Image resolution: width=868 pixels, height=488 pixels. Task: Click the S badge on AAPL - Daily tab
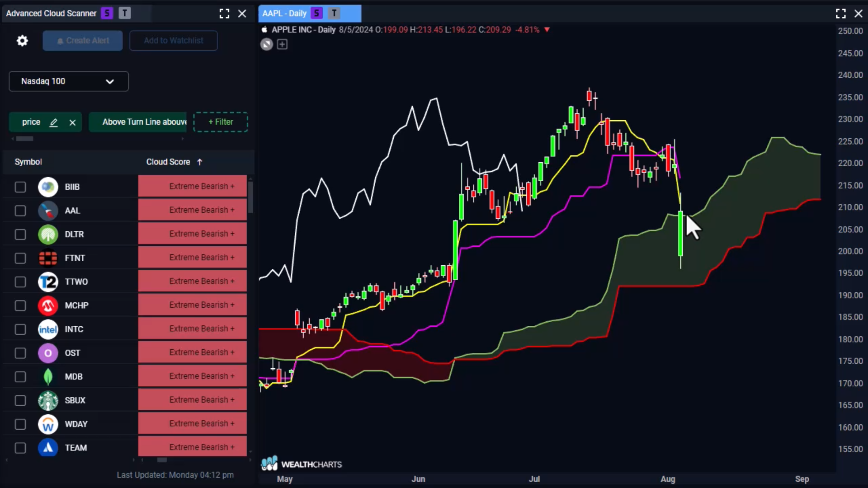[317, 13]
